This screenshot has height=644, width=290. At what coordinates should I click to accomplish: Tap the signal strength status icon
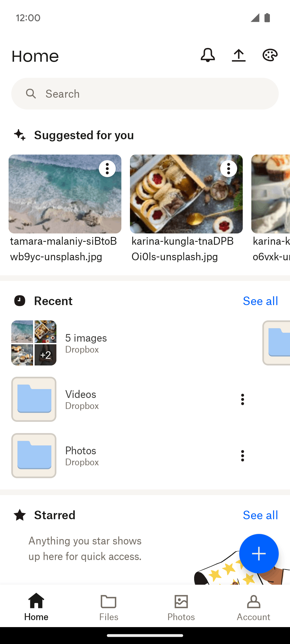[x=255, y=18]
